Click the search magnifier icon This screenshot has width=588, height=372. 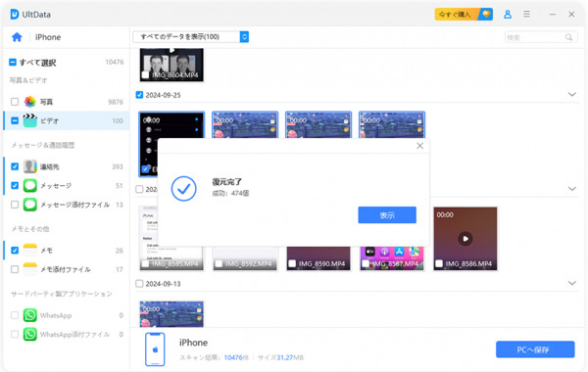tap(568, 37)
